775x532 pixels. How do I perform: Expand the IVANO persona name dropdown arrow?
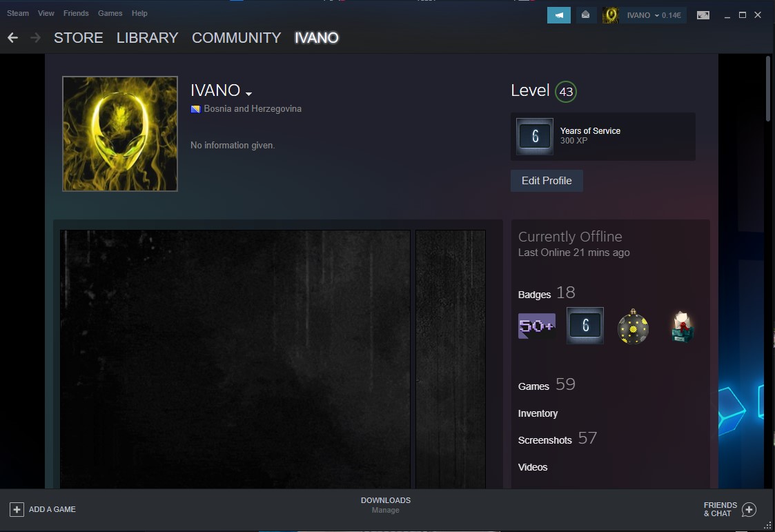[248, 93]
